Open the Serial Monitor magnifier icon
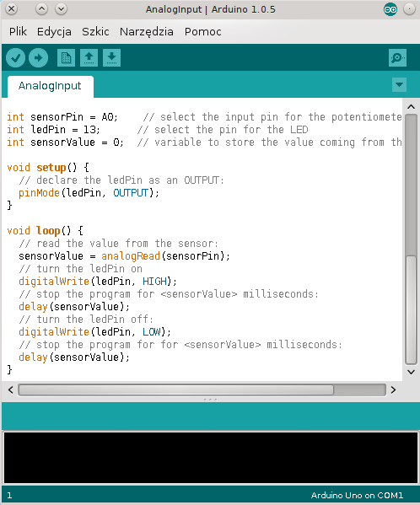 tap(397, 58)
